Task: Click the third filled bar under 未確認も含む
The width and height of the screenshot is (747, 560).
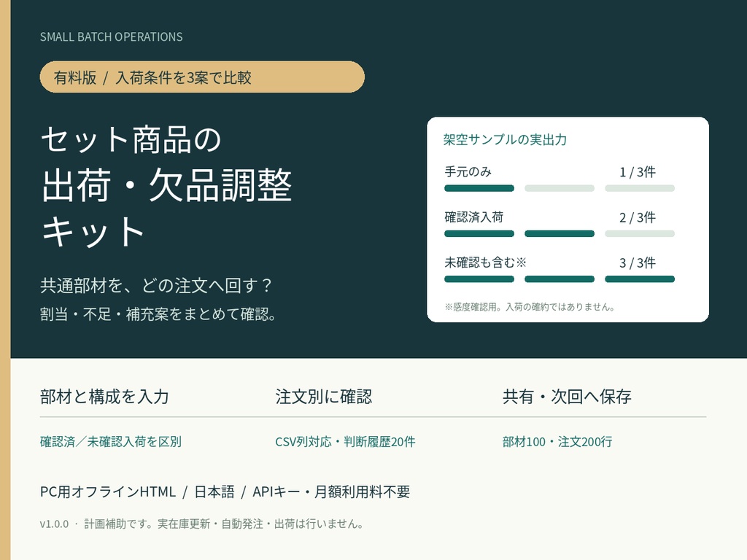Action: click(x=640, y=279)
